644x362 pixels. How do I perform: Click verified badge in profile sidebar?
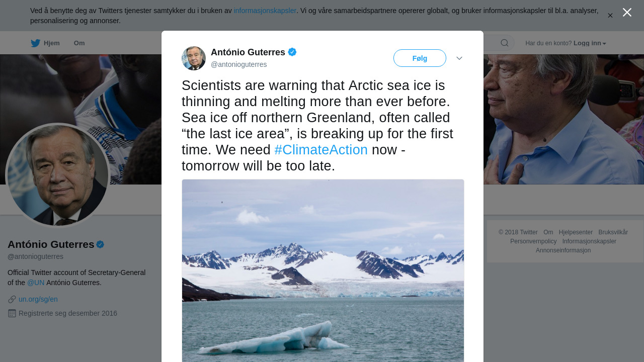[x=100, y=244]
